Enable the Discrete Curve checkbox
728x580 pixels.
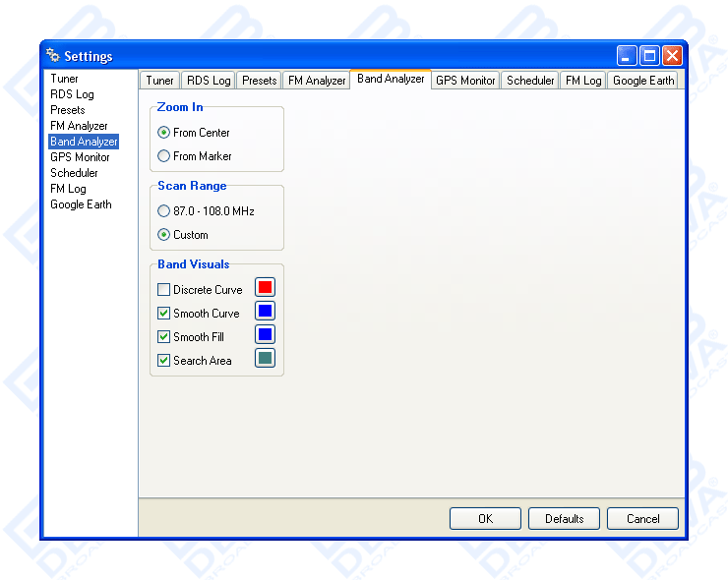164,290
